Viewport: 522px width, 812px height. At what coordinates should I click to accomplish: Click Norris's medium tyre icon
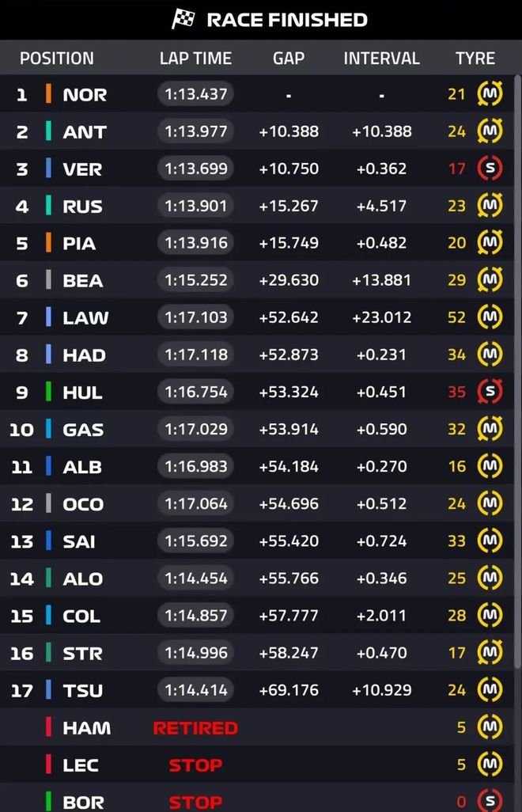[490, 94]
